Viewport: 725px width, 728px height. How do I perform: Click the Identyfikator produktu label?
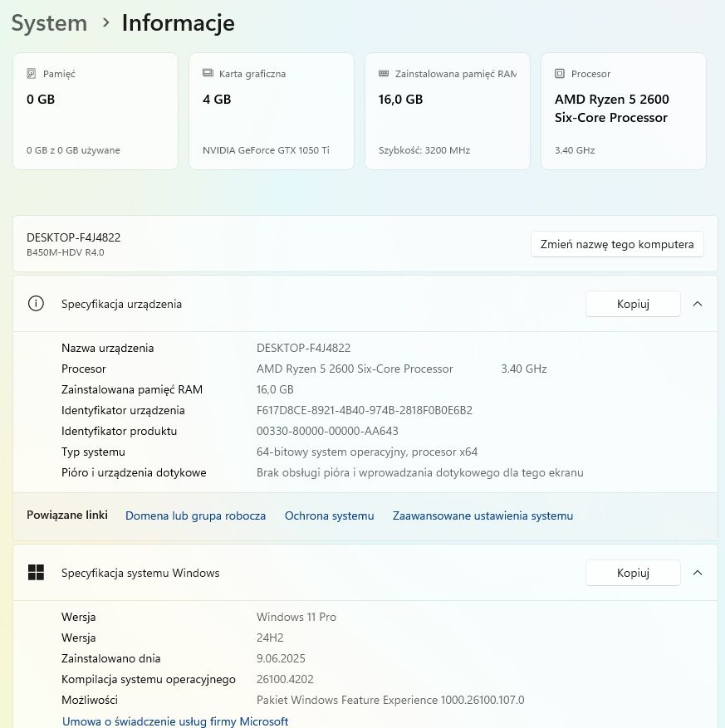(119, 431)
